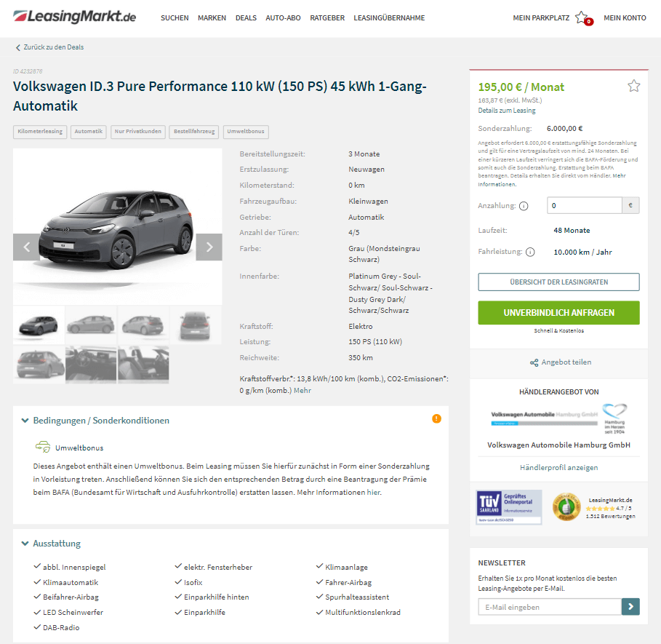The image size is (661, 644).
Task: Go back via Zurück zu den Deals
Action: pyautogui.click(x=49, y=47)
